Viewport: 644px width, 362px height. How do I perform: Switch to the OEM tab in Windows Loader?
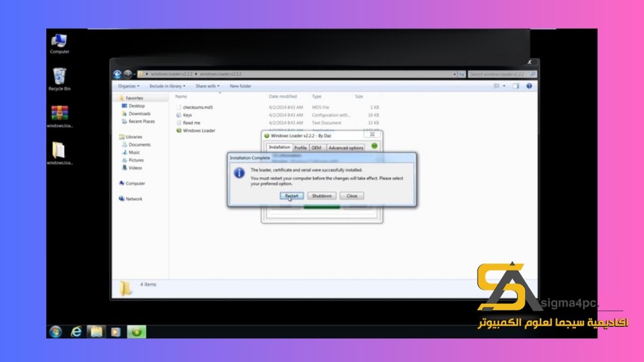click(x=316, y=148)
